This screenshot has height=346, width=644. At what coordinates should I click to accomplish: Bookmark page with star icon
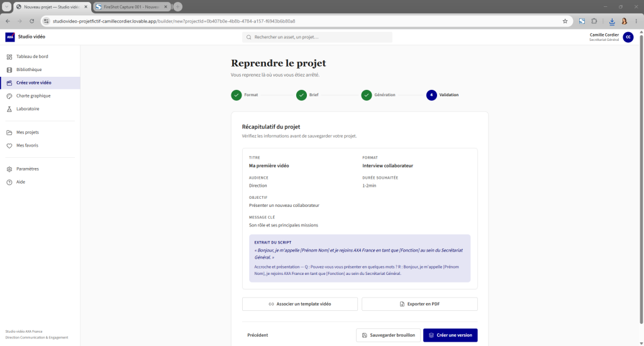click(565, 21)
